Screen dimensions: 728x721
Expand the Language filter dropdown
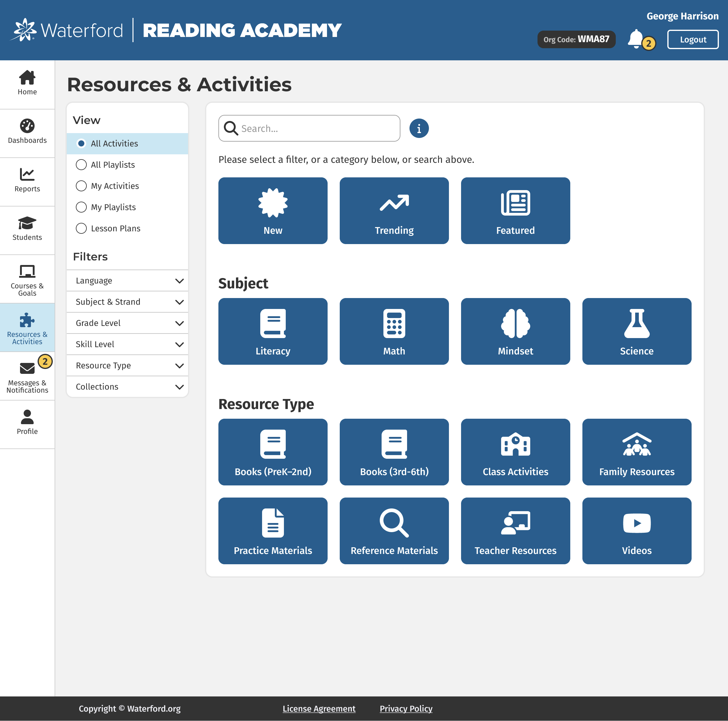point(127,281)
